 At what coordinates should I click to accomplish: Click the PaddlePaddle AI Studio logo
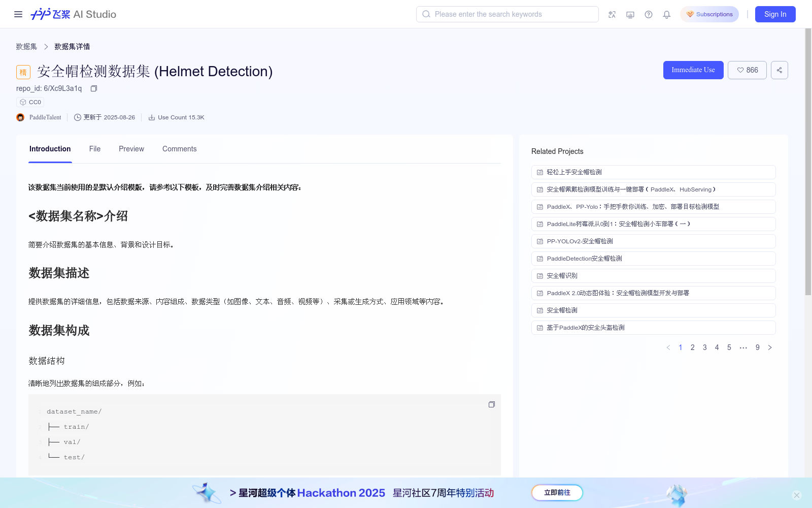74,14
